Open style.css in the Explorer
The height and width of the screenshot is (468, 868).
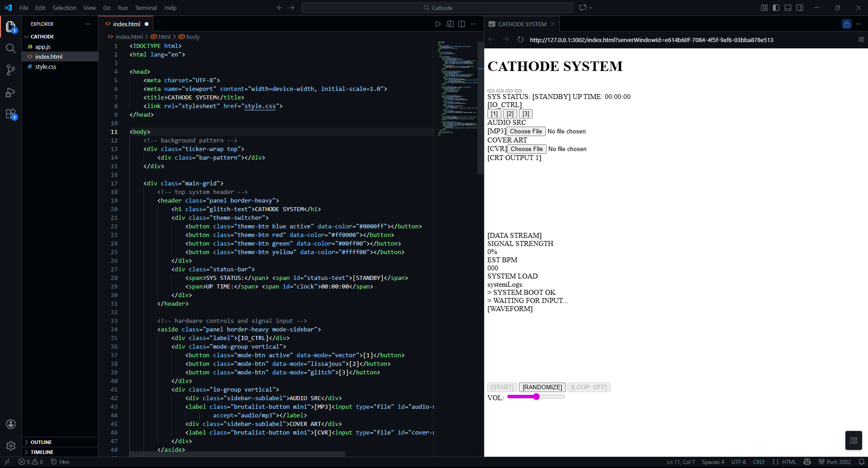point(46,66)
